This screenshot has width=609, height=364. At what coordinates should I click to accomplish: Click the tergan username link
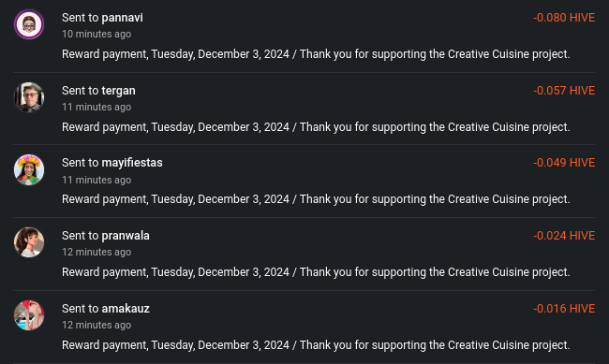118,91
